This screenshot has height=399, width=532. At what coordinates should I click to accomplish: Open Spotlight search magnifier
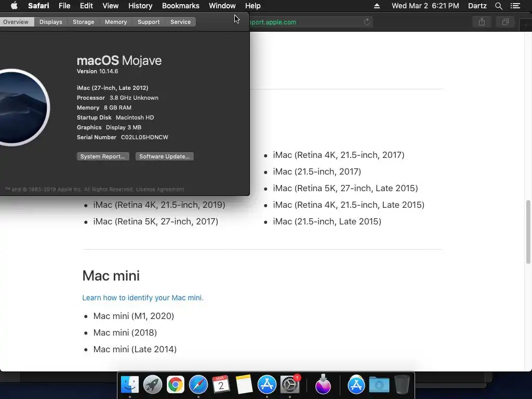[498, 6]
